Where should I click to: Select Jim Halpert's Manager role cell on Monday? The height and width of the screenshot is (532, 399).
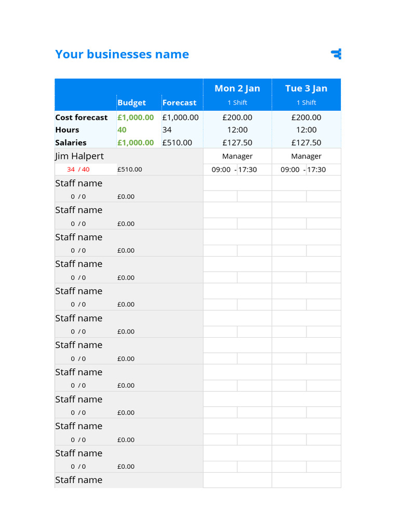pos(237,156)
